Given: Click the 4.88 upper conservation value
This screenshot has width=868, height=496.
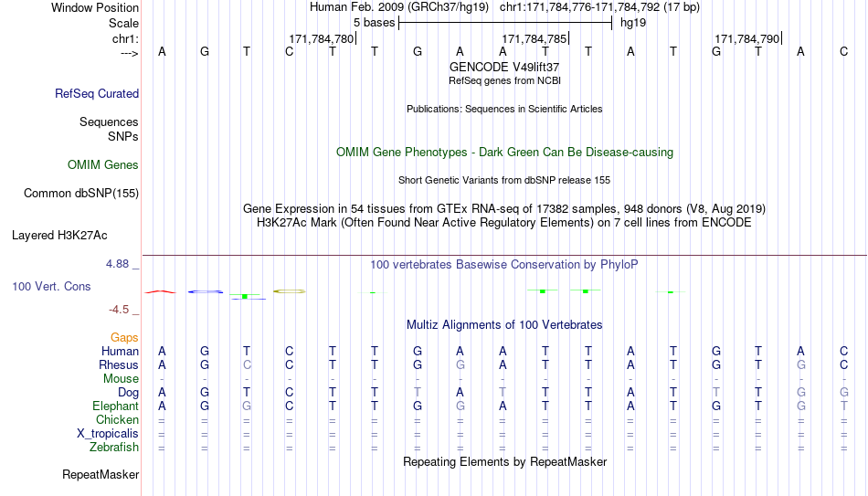Looking at the screenshot, I should click(x=117, y=264).
